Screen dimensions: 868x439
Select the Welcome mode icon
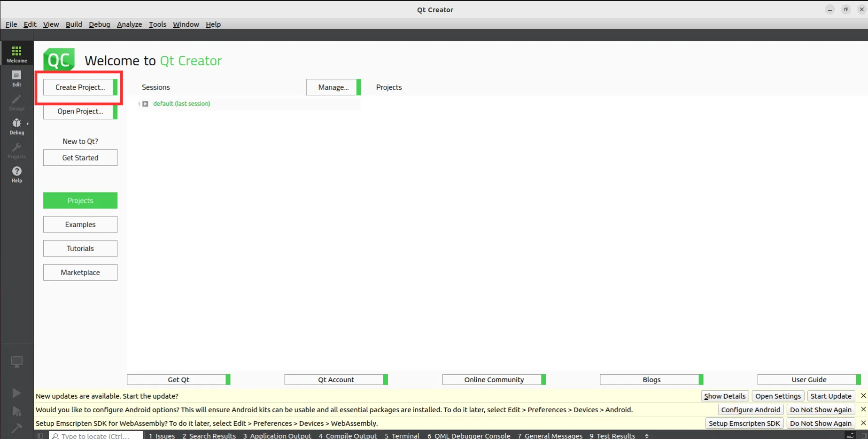16,53
